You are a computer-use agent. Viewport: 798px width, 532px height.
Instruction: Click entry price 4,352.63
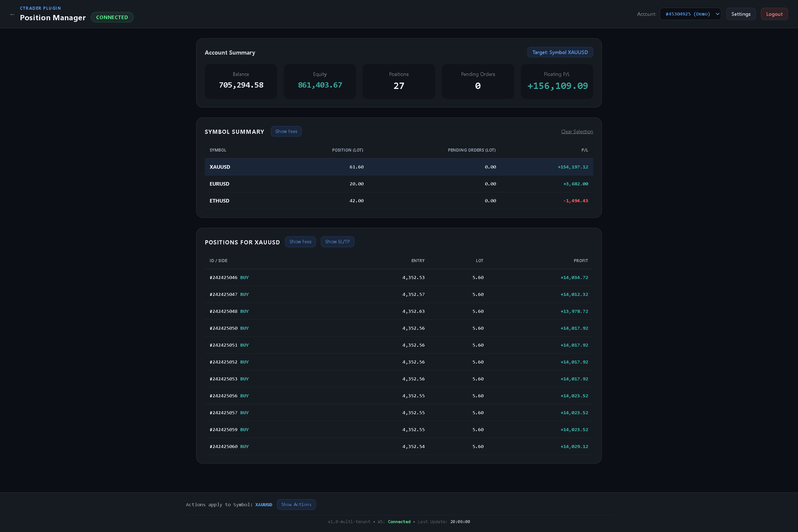(x=413, y=311)
